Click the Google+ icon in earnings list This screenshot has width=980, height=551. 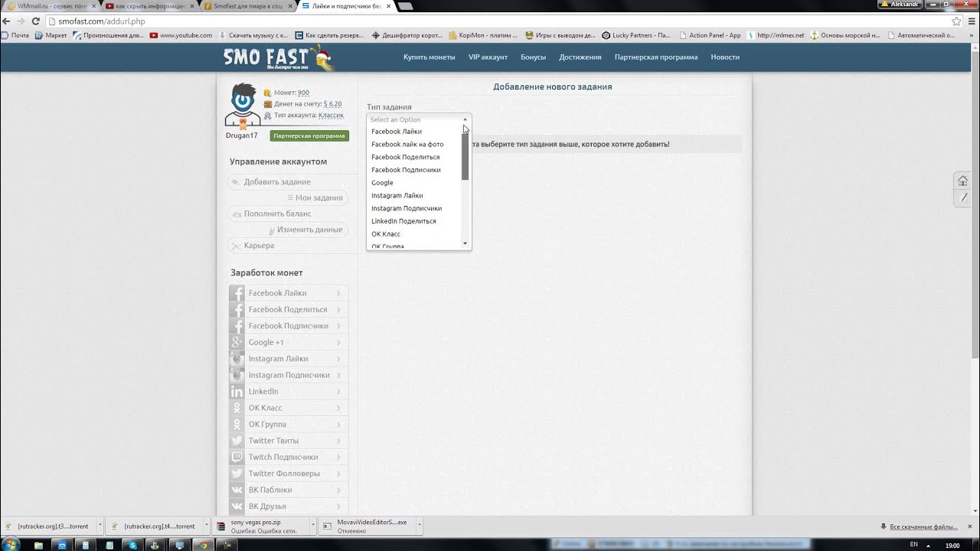click(x=237, y=342)
